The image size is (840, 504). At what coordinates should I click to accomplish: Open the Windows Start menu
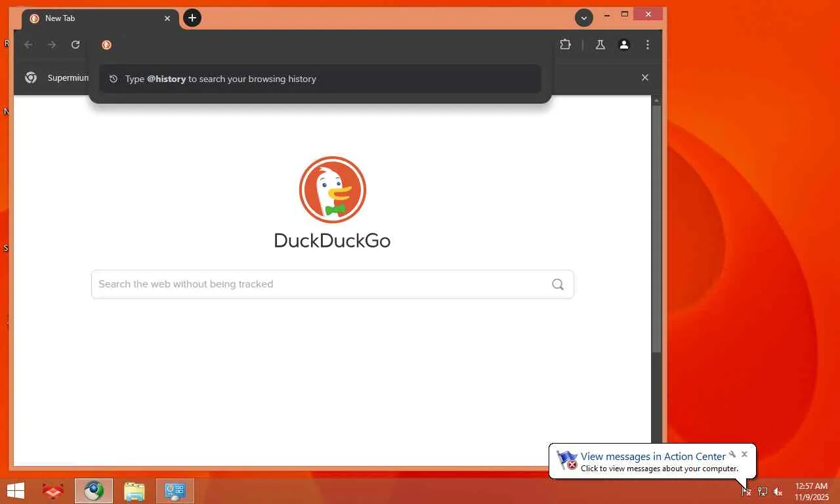coord(16,491)
